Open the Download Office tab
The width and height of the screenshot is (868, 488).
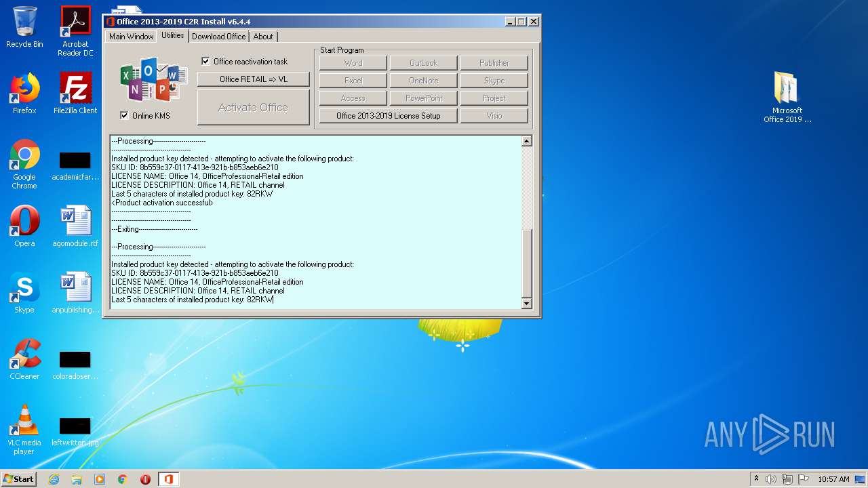[x=218, y=37]
